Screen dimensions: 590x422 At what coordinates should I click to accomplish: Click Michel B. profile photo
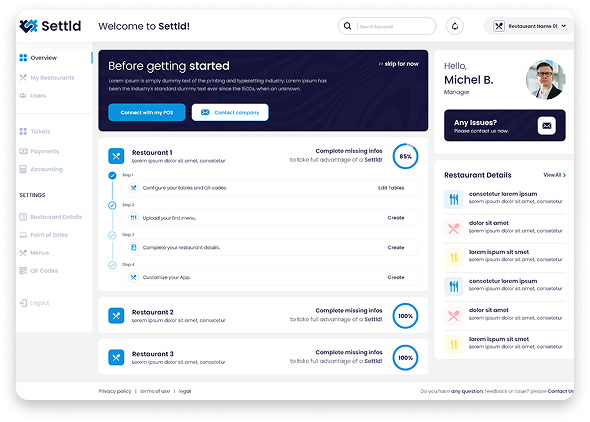tap(545, 79)
